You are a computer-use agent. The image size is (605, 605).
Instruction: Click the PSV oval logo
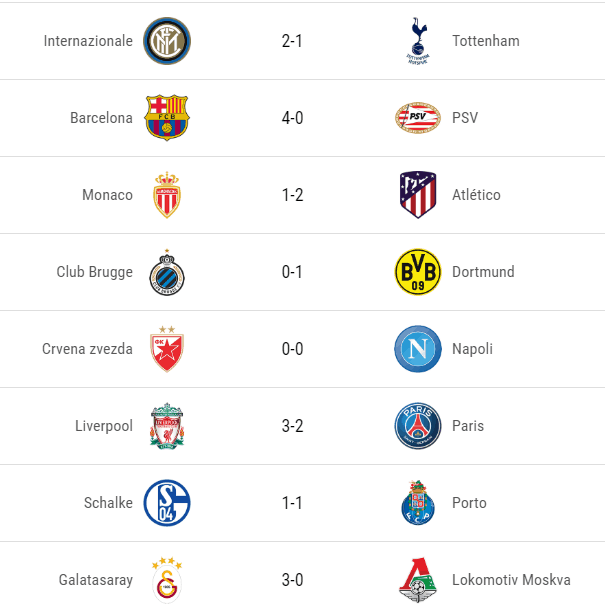[x=418, y=118]
